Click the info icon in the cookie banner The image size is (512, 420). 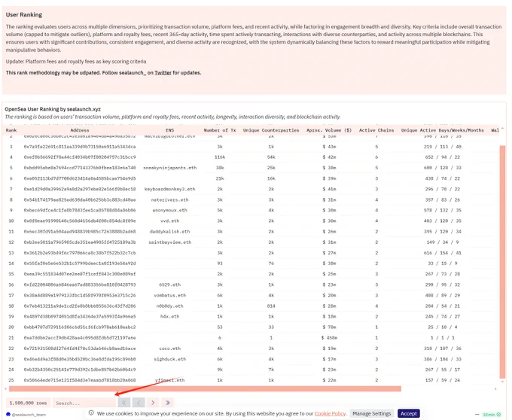[x=91, y=412]
